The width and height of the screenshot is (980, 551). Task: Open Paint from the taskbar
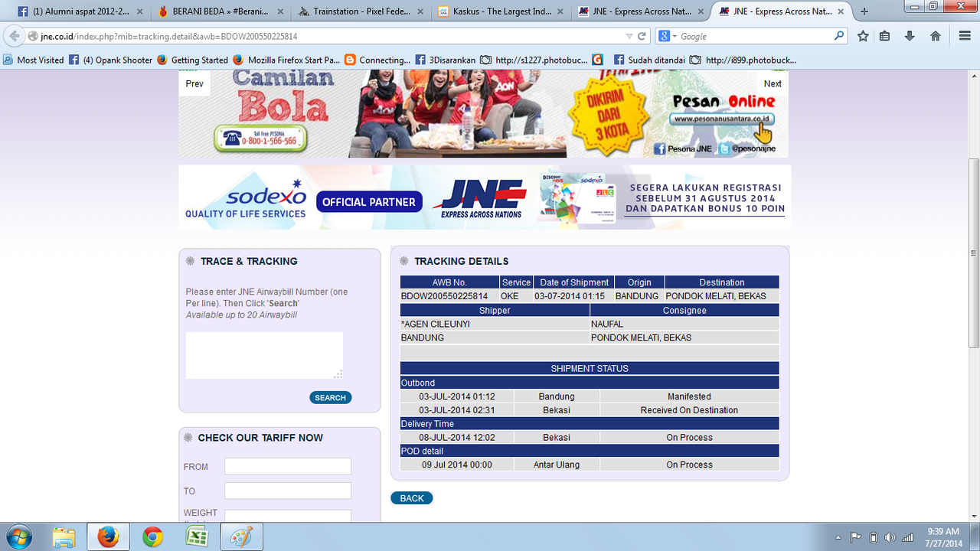(241, 537)
